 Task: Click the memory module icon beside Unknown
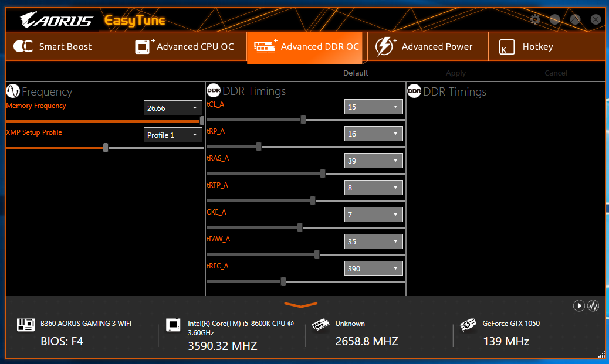tap(320, 324)
